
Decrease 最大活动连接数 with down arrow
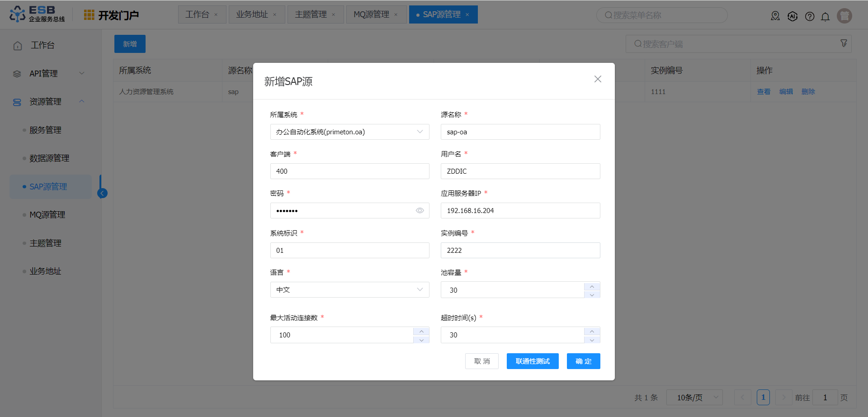tap(421, 340)
